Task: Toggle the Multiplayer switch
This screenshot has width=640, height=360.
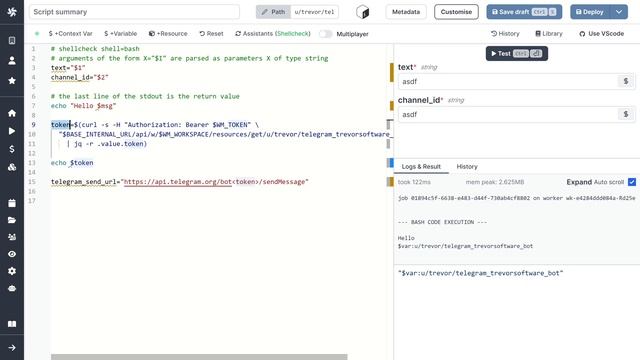Action: (326, 34)
